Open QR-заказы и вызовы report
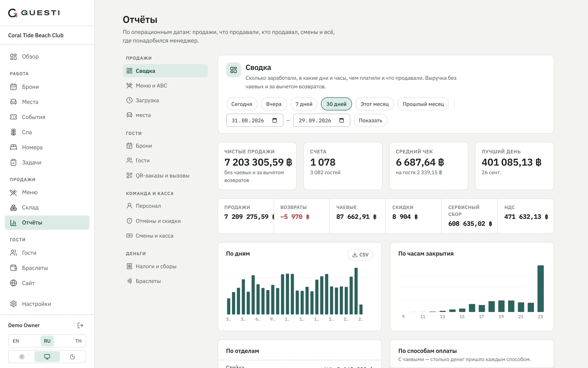This screenshot has width=588, height=368. pyautogui.click(x=165, y=175)
